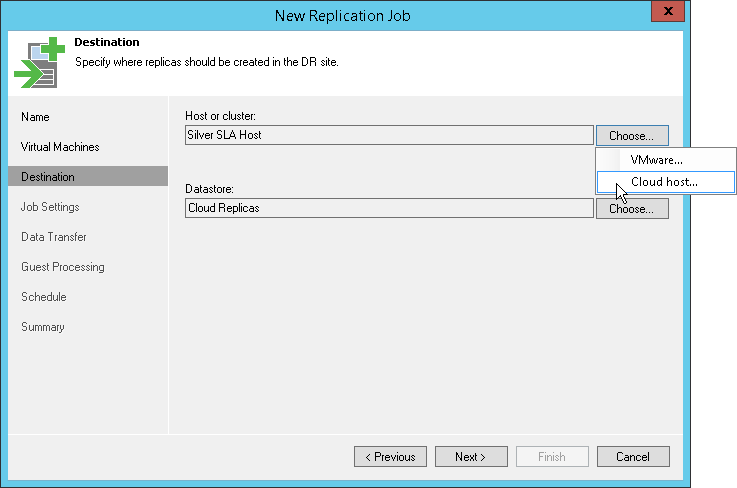
Task: Go to the Schedule step
Action: tap(44, 297)
